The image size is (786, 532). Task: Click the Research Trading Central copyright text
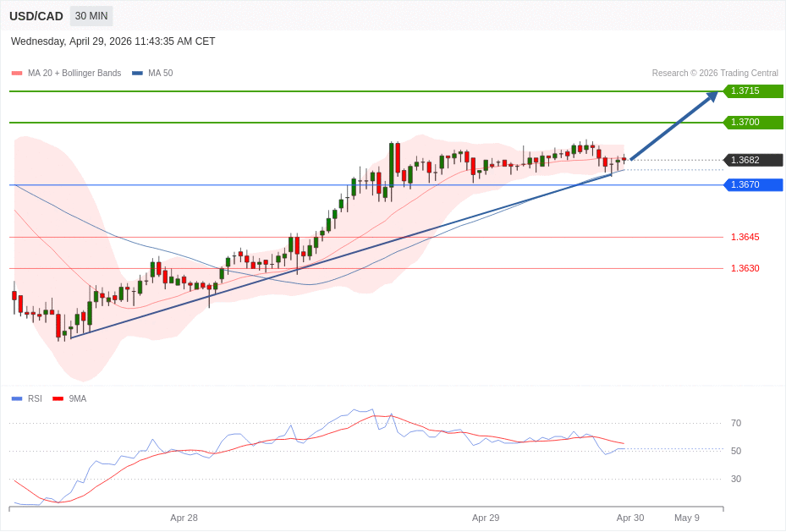pos(714,74)
